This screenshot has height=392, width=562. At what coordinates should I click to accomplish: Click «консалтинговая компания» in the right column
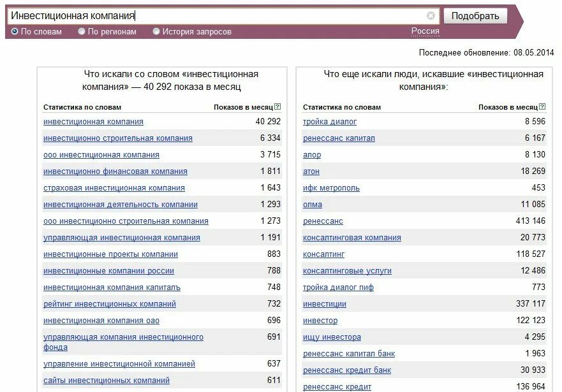click(352, 237)
